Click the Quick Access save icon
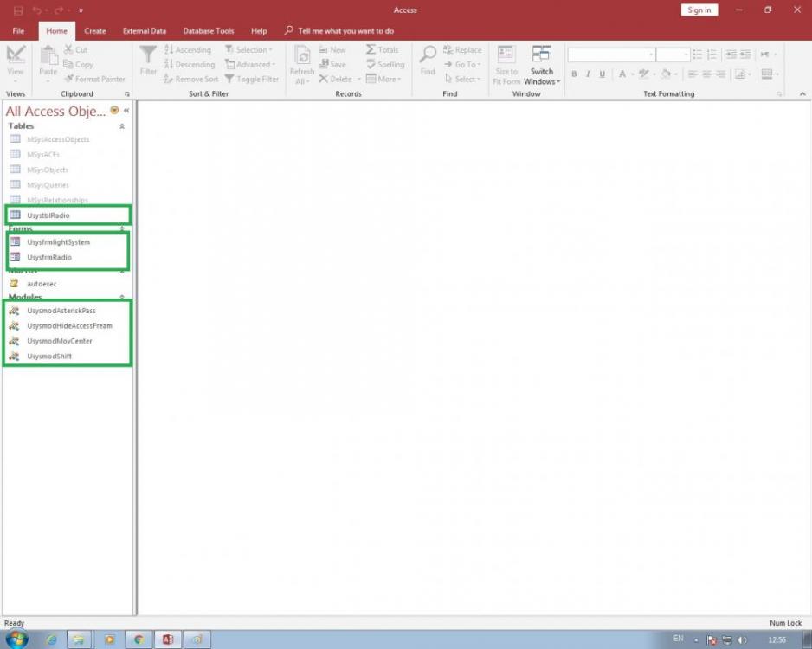 click(x=18, y=10)
